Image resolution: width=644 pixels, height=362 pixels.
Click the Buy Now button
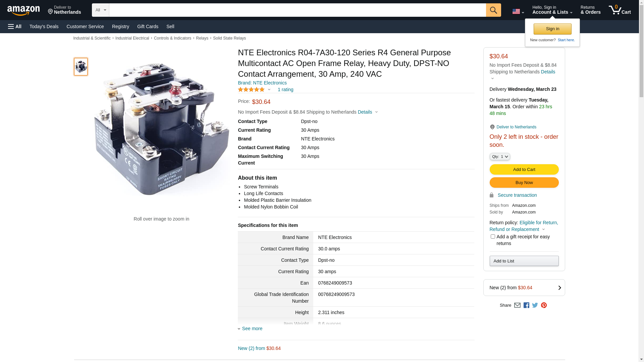click(524, 183)
